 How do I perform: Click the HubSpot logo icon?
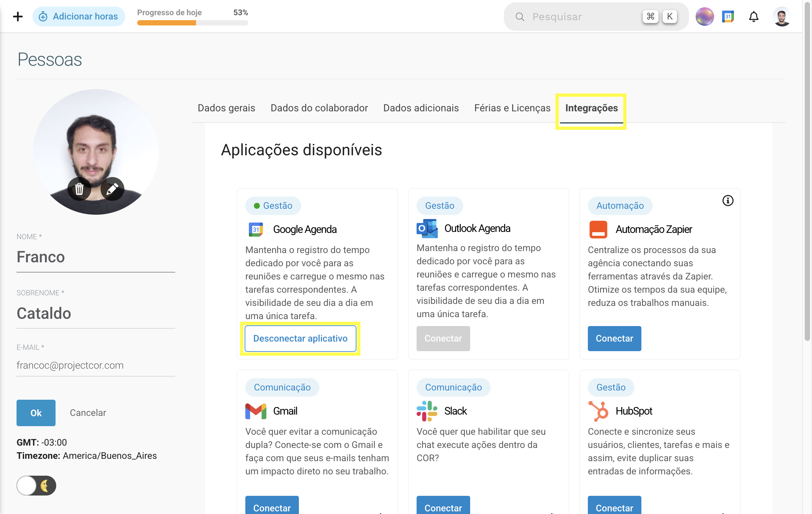[x=598, y=411]
